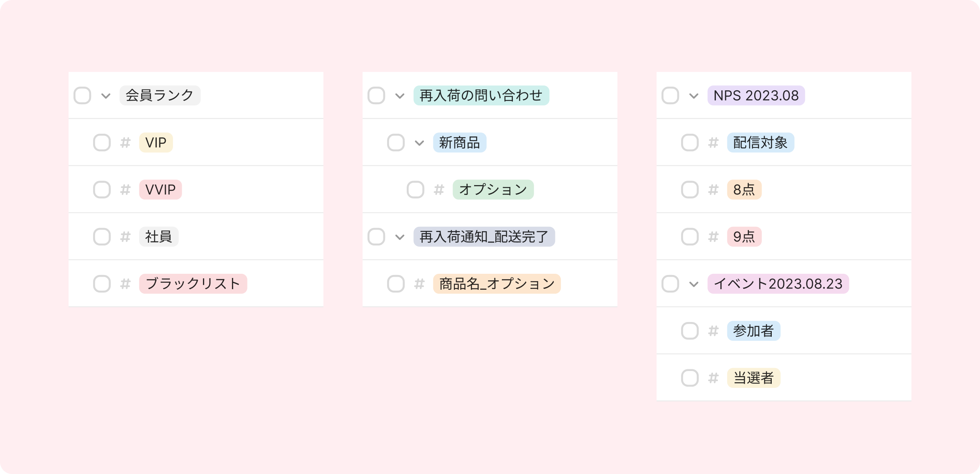Viewport: 980px width, 474px height.
Task: Select the イベント2023.08.23 tag label
Action: (x=778, y=284)
